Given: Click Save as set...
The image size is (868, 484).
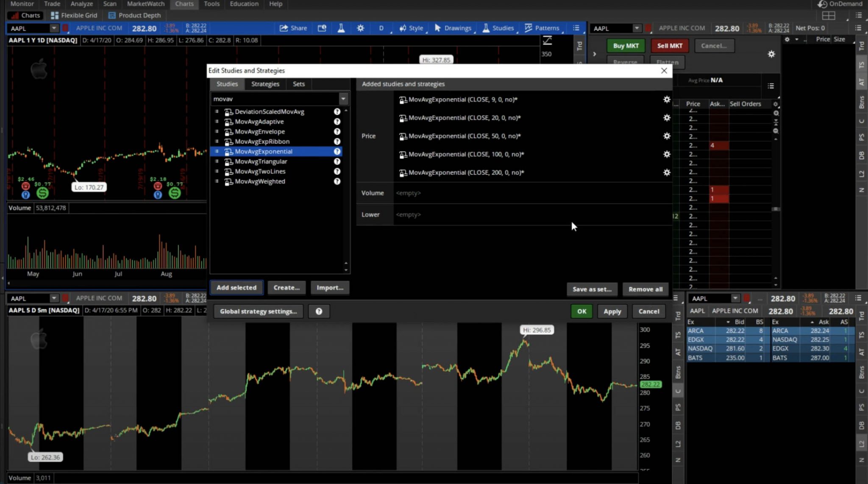Looking at the screenshot, I should pyautogui.click(x=592, y=289).
